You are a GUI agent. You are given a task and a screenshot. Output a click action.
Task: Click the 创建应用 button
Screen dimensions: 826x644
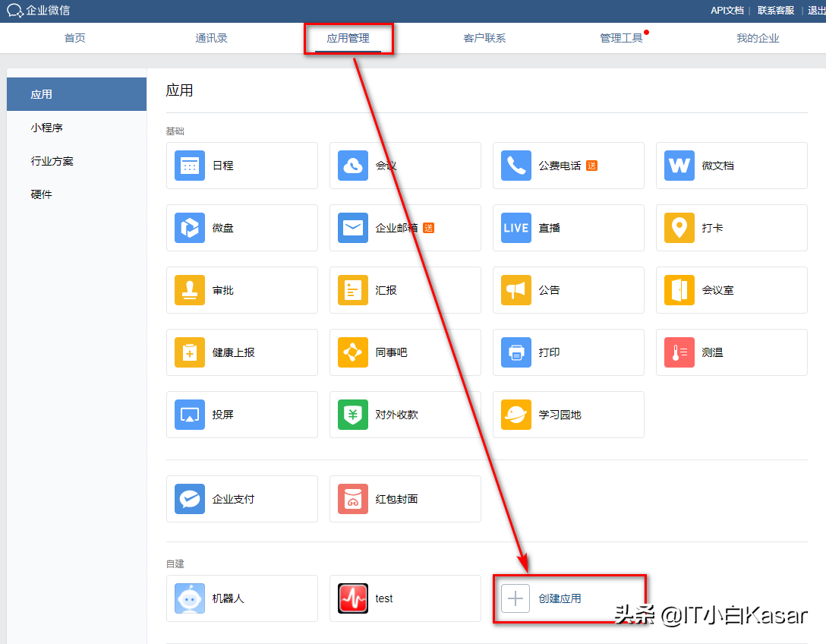(x=560, y=598)
